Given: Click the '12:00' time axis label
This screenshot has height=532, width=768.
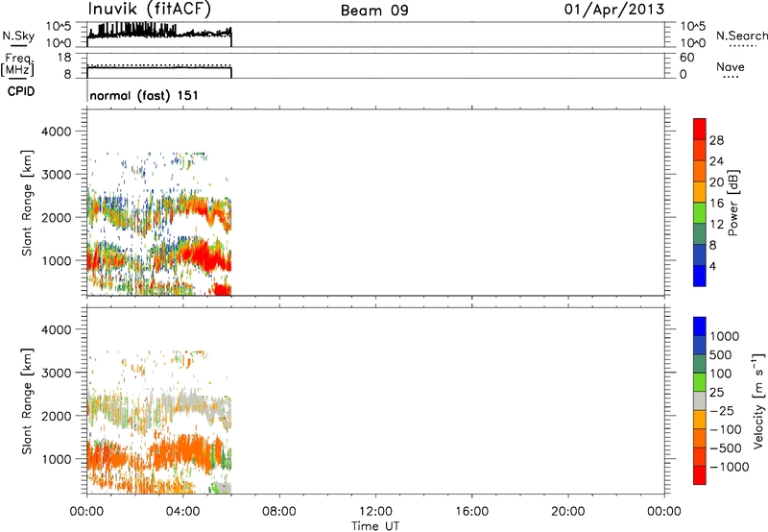Looking at the screenshot, I should point(375,512).
